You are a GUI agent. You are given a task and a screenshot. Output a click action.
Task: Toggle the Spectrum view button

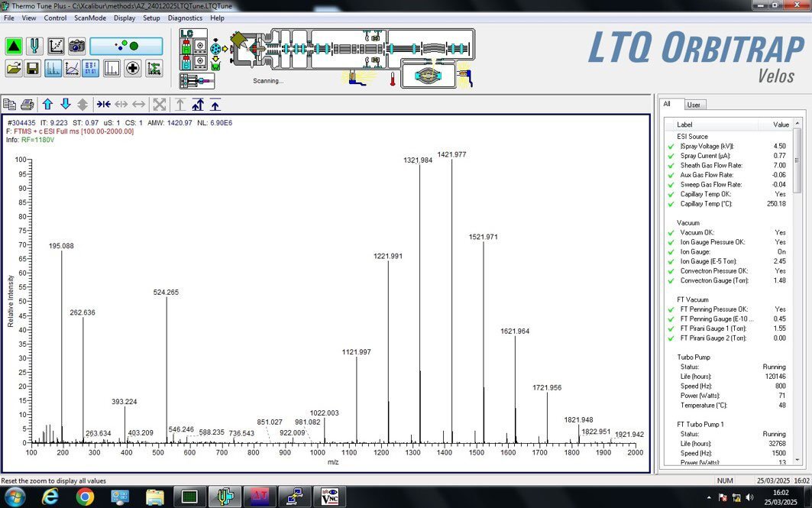53,68
